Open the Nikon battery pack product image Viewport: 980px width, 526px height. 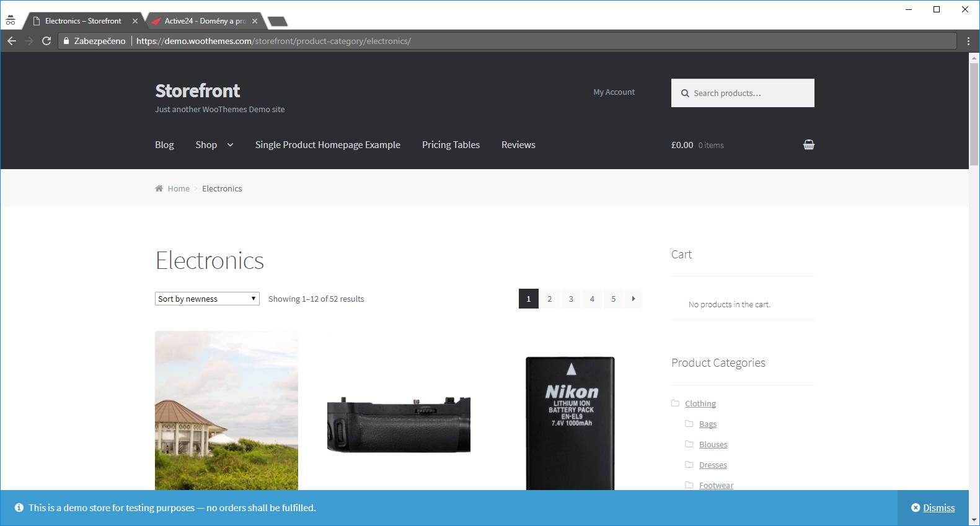[x=570, y=421]
